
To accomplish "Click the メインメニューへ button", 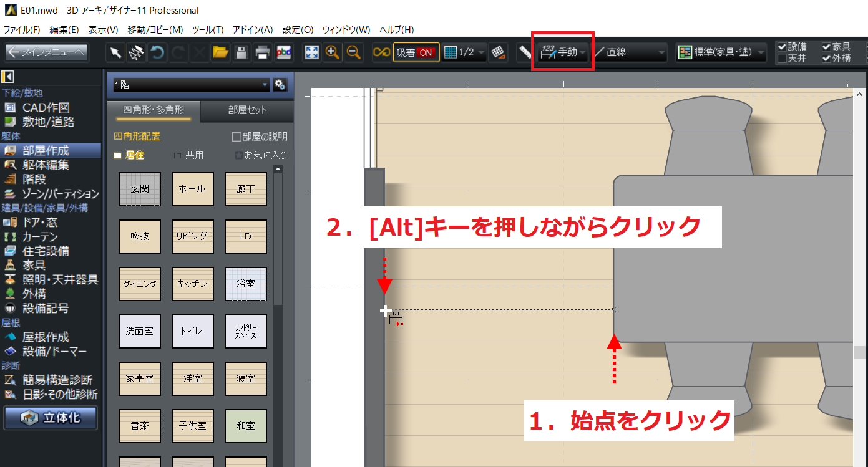I will (x=47, y=53).
